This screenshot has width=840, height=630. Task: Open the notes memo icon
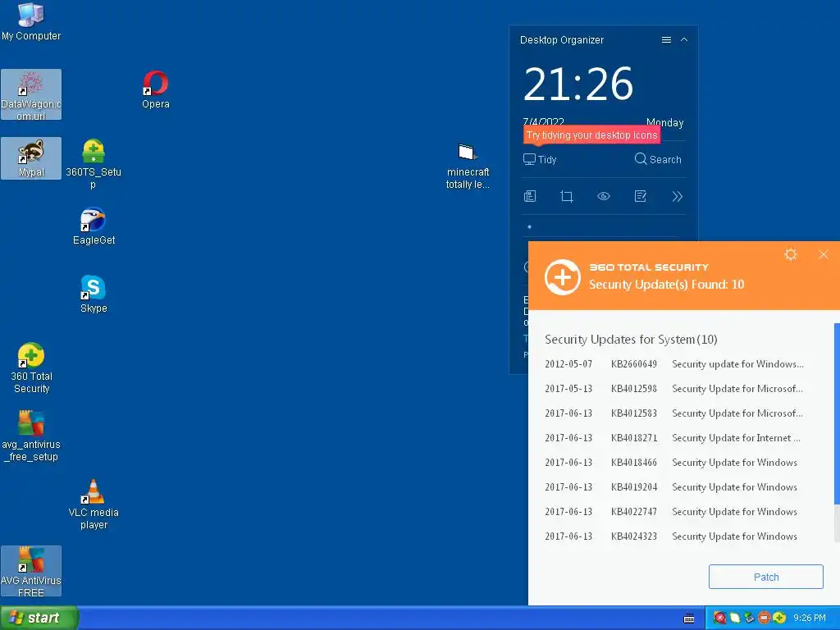tap(641, 196)
